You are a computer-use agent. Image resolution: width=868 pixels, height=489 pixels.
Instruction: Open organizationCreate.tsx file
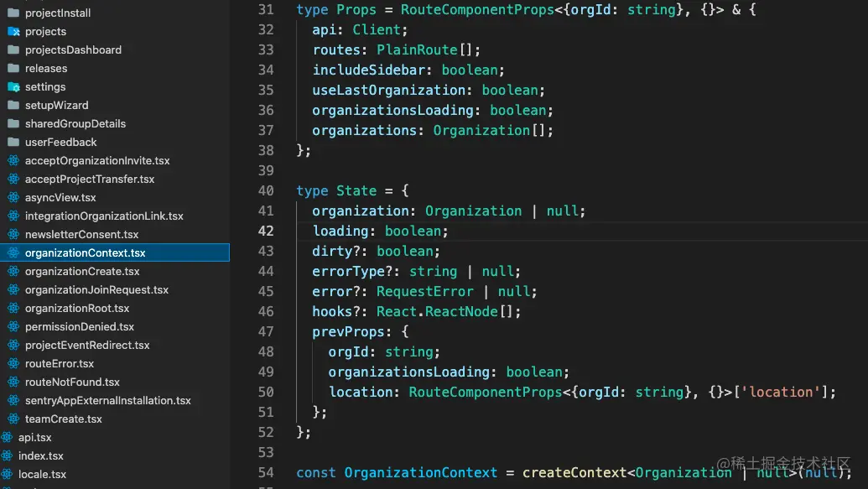click(82, 272)
